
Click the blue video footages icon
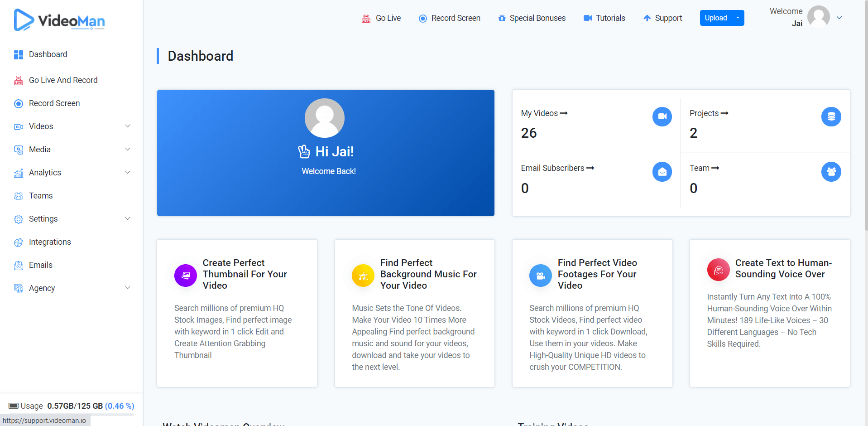coord(541,276)
